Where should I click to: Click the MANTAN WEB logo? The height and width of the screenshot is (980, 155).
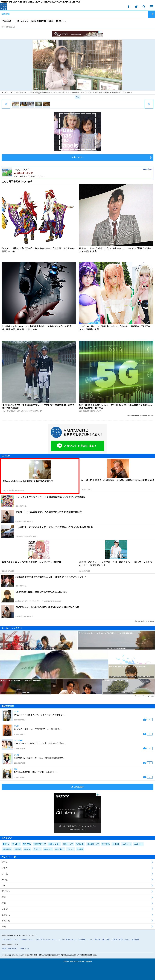tap(3, 6)
